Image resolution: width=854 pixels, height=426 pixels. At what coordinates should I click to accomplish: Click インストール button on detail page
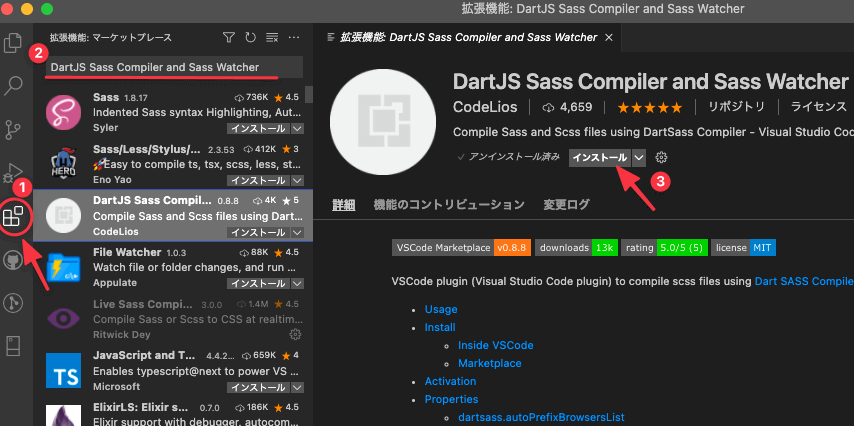[x=600, y=158]
